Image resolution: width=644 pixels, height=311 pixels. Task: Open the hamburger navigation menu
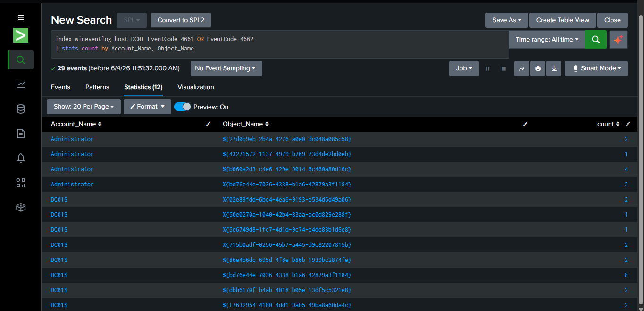pos(21,17)
